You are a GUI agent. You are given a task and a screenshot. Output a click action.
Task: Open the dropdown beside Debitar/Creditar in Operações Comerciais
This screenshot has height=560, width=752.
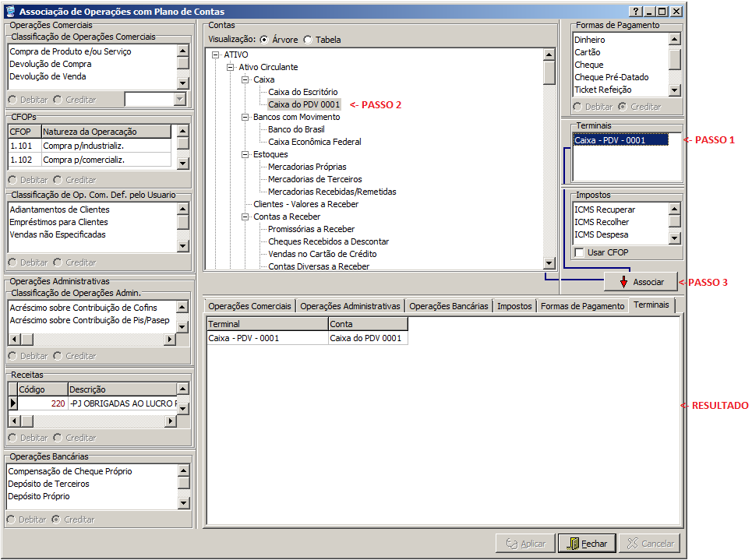(x=180, y=99)
